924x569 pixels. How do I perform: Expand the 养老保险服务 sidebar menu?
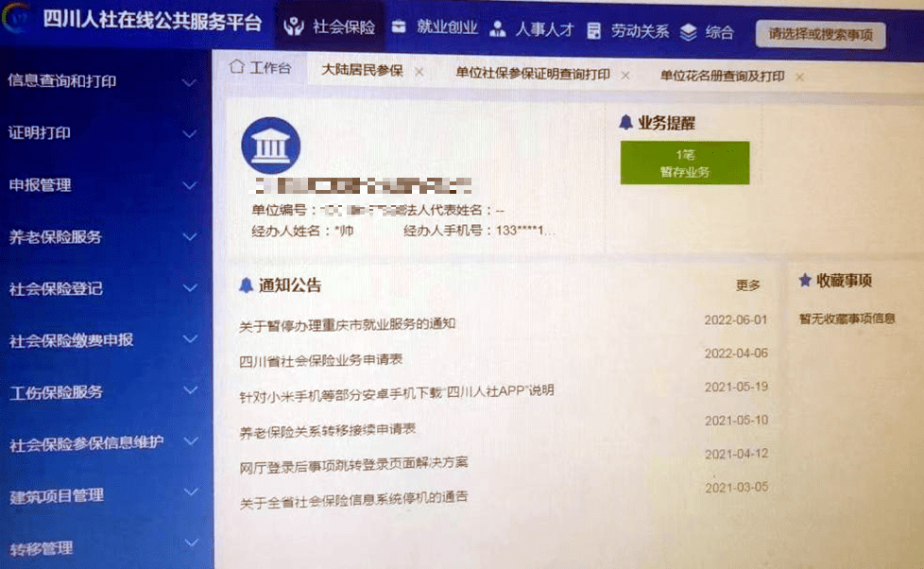pyautogui.click(x=94, y=237)
